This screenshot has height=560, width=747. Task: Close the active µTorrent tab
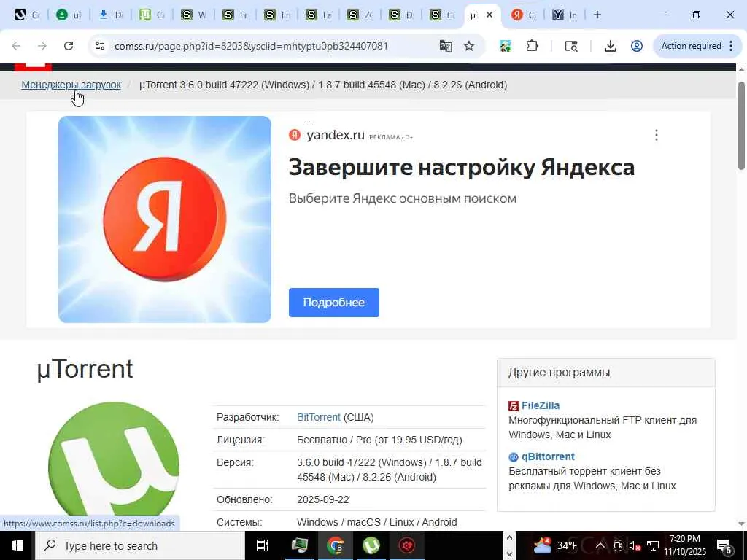[x=489, y=15]
